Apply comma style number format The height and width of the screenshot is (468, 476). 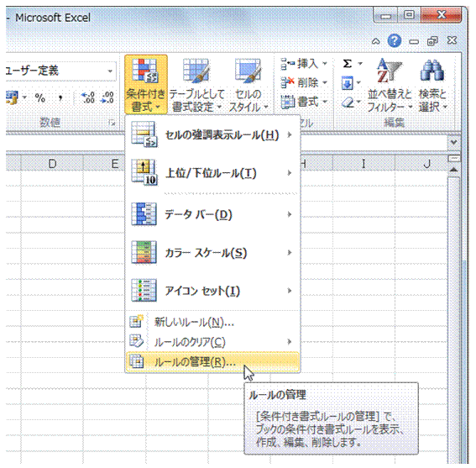[x=60, y=97]
